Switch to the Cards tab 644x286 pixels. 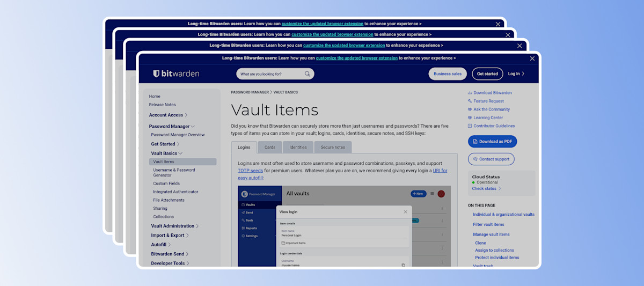(270, 148)
